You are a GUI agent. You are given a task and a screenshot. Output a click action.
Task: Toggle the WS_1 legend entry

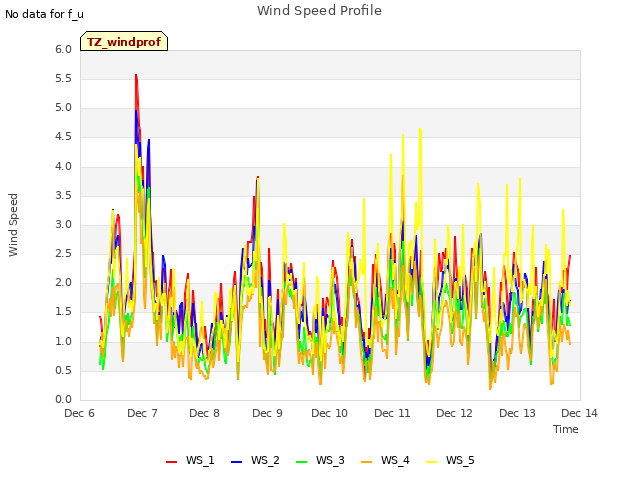190,461
